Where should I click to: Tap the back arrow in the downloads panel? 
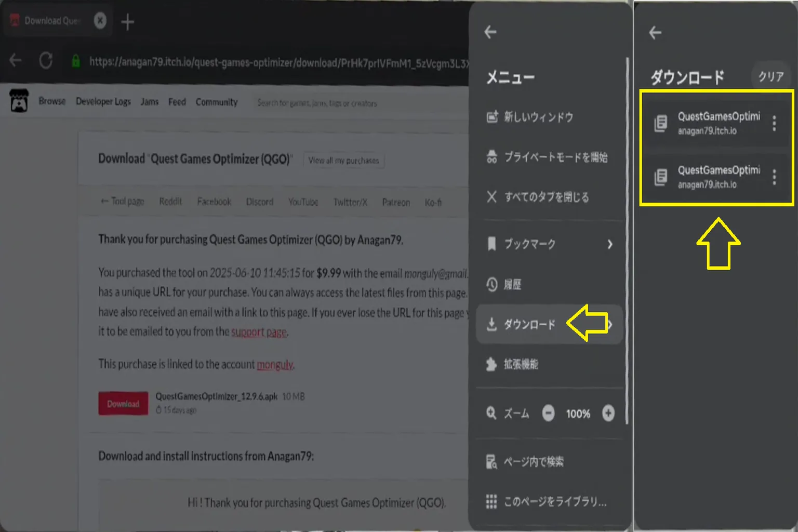pyautogui.click(x=655, y=32)
